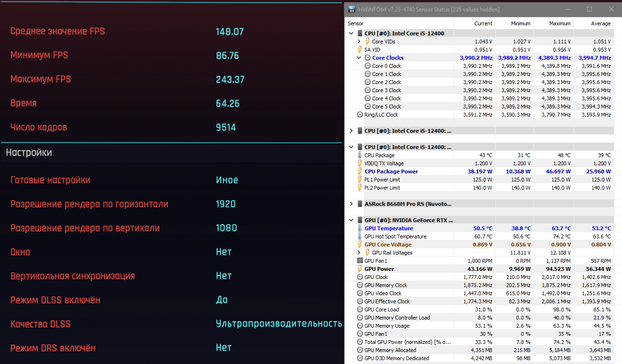Image resolution: width=622 pixels, height=364 pixels.
Task: Click the CPU Package thermometer icon
Action: [360, 155]
